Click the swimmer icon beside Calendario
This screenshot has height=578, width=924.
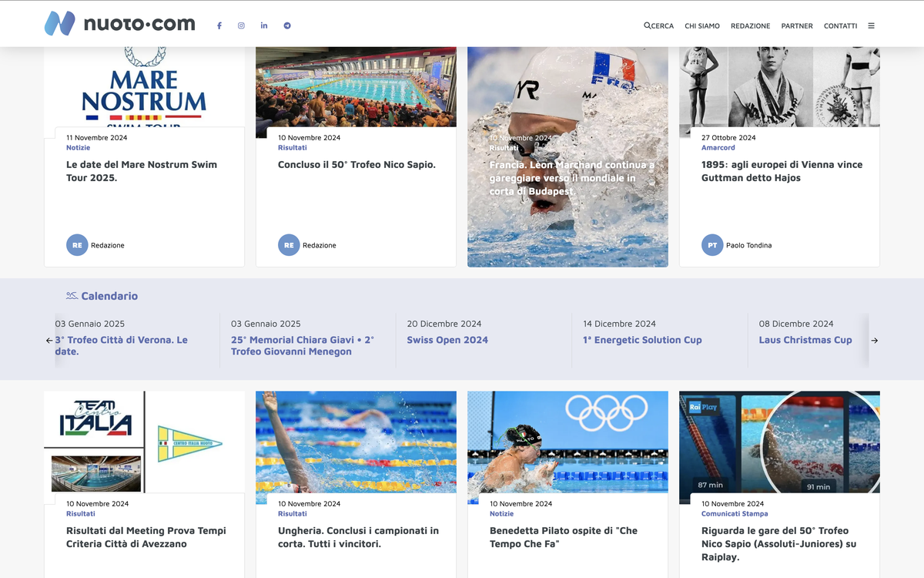pyautogui.click(x=72, y=295)
